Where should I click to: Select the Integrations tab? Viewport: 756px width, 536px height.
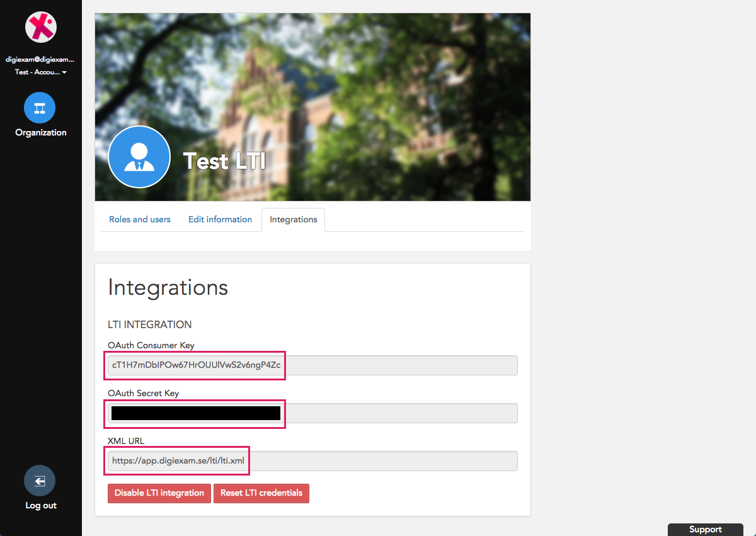point(294,220)
